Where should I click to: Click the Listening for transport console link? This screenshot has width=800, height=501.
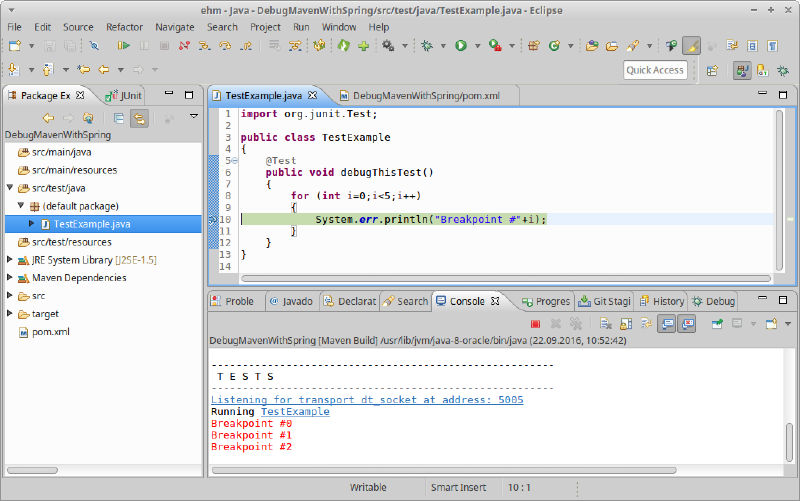(367, 400)
